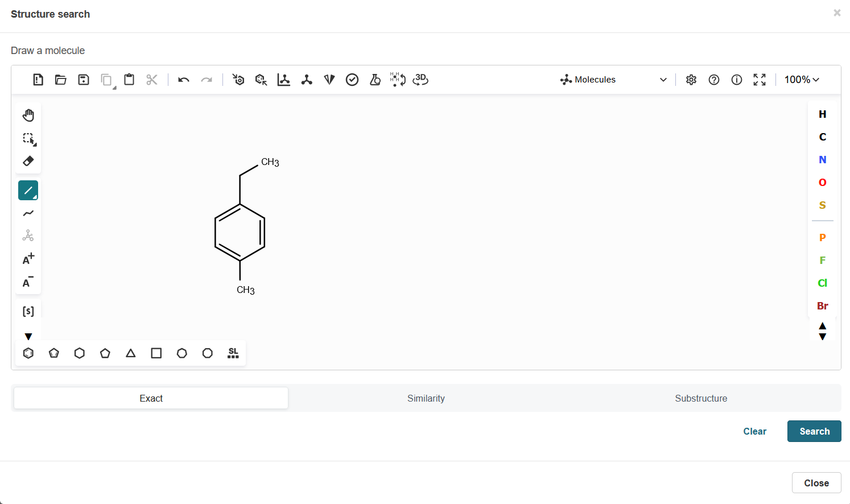Click Add/Remove explicit hydrogens icon
This screenshot has height=504, width=850.
point(398,80)
